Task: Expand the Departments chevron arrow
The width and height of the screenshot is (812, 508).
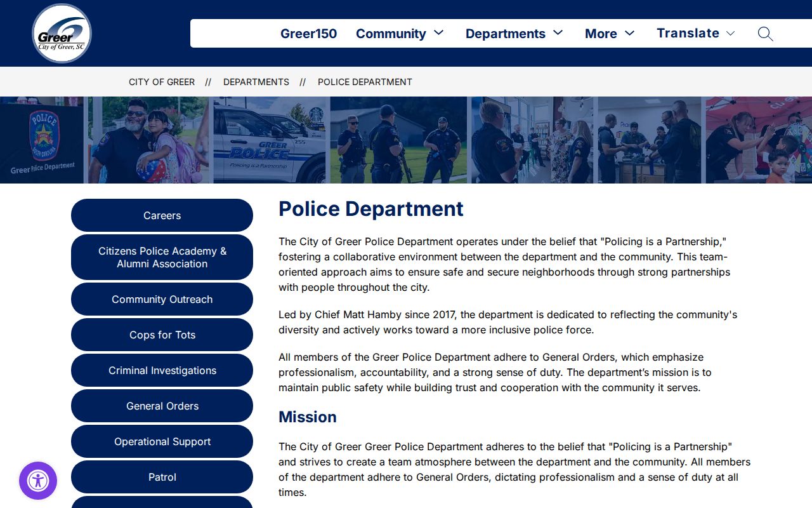Action: tap(558, 33)
